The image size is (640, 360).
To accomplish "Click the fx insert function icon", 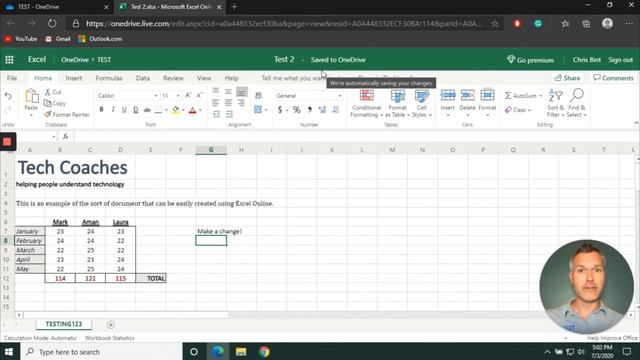I will pyautogui.click(x=65, y=137).
